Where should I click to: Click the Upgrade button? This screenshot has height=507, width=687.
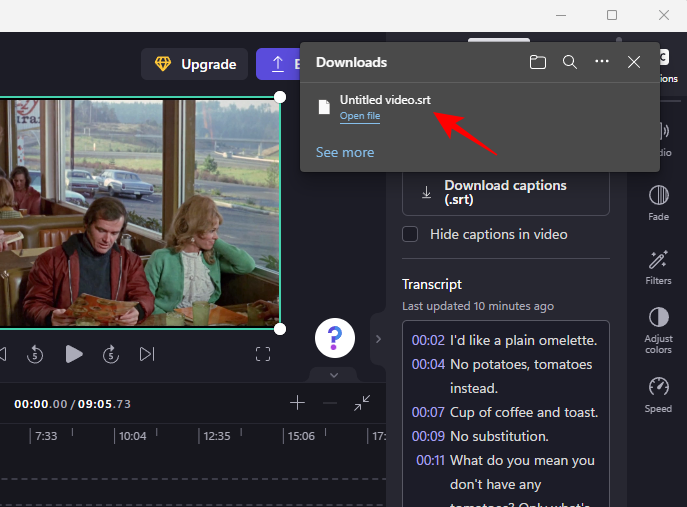coord(195,64)
